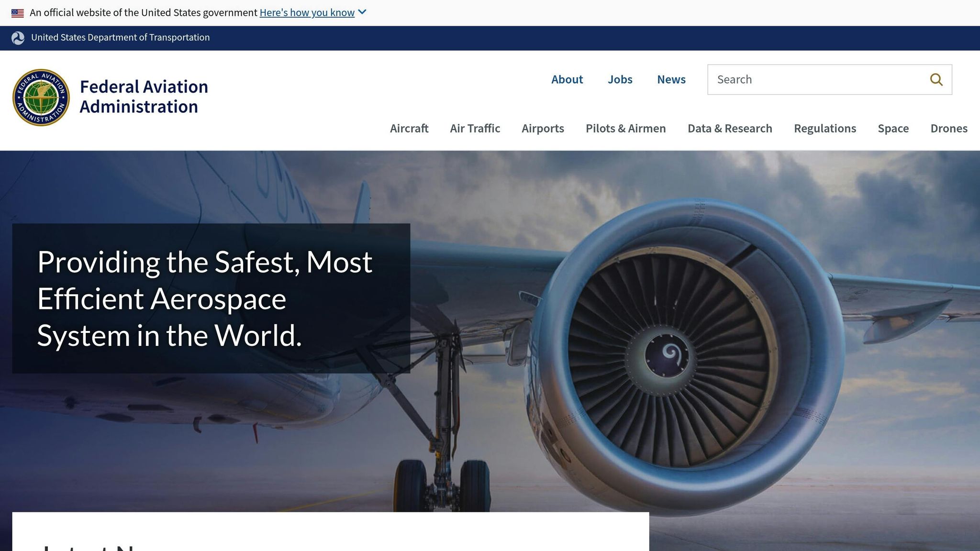Click the FAA circular seal logo

[x=41, y=98]
